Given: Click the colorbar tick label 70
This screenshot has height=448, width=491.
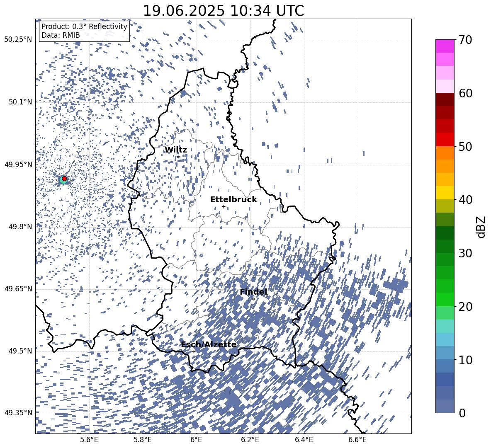Looking at the screenshot, I should [465, 40].
